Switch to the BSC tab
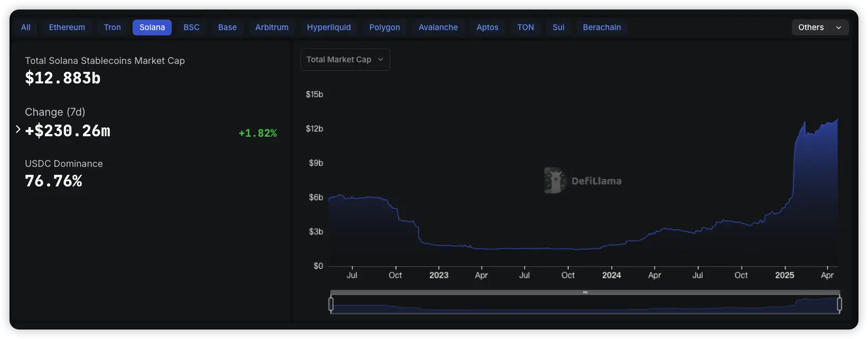Image resolution: width=868 pixels, height=339 pixels. [191, 27]
